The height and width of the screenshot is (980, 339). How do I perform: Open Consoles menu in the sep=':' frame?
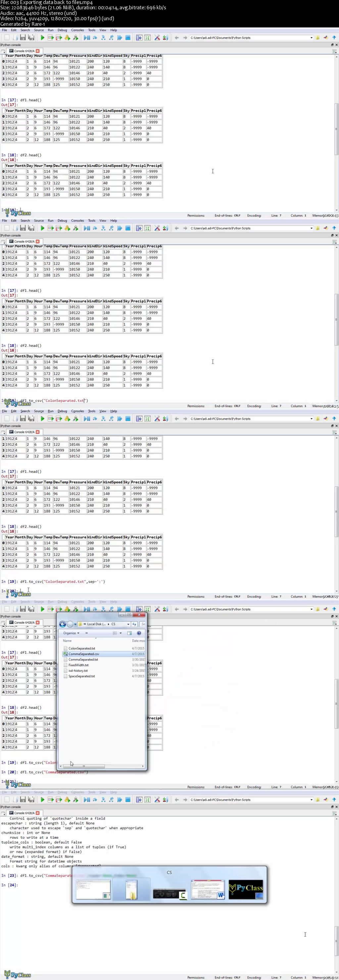78,411
